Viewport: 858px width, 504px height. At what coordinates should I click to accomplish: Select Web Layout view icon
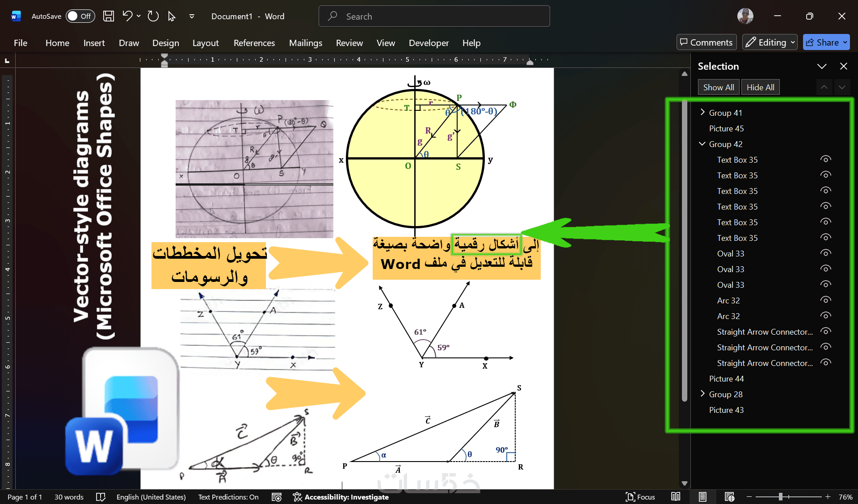729,497
